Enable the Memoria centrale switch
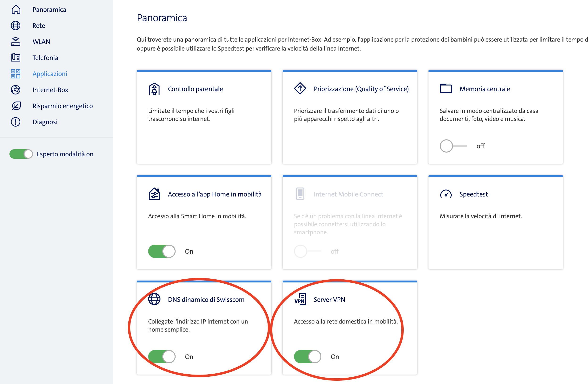 pyautogui.click(x=453, y=146)
